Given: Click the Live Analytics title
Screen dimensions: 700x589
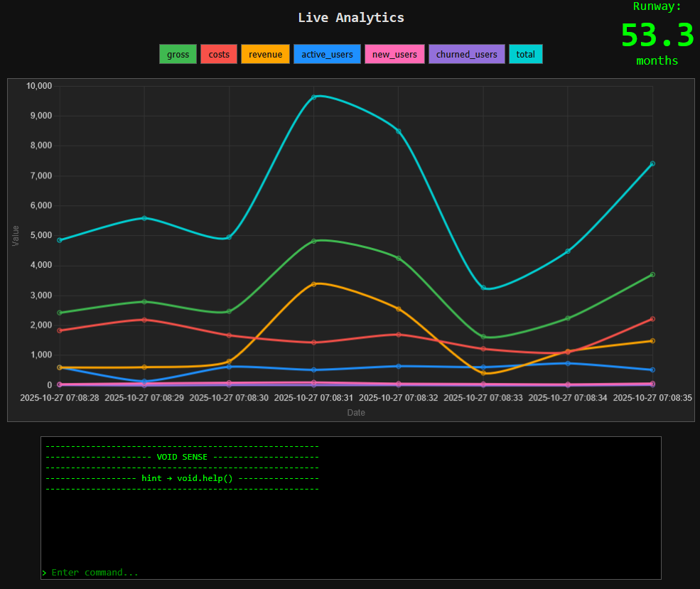Looking at the screenshot, I should (x=350, y=17).
